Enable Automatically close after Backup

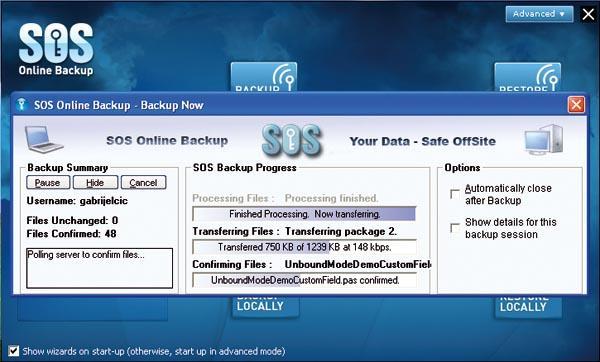[455, 194]
